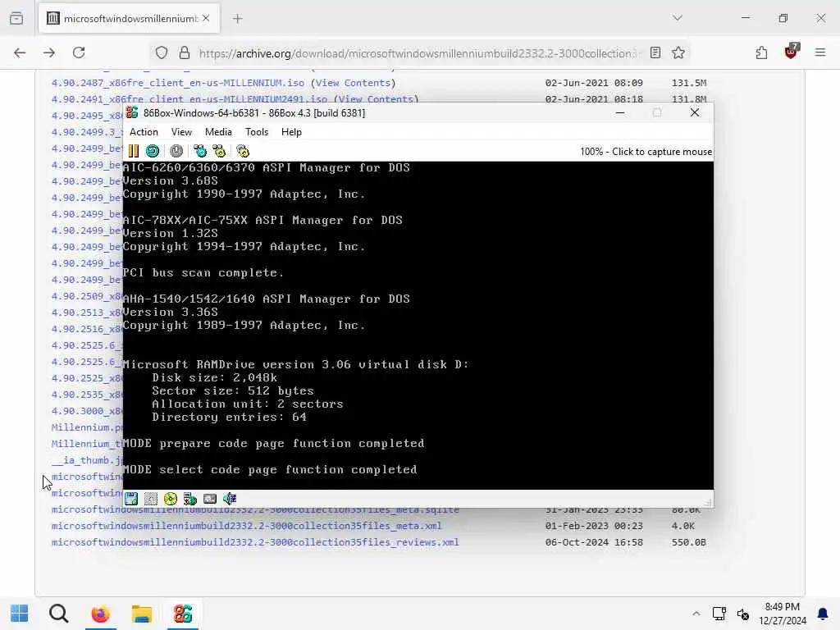840x630 pixels.
Task: Click the network display tray icon
Action: (x=719, y=614)
